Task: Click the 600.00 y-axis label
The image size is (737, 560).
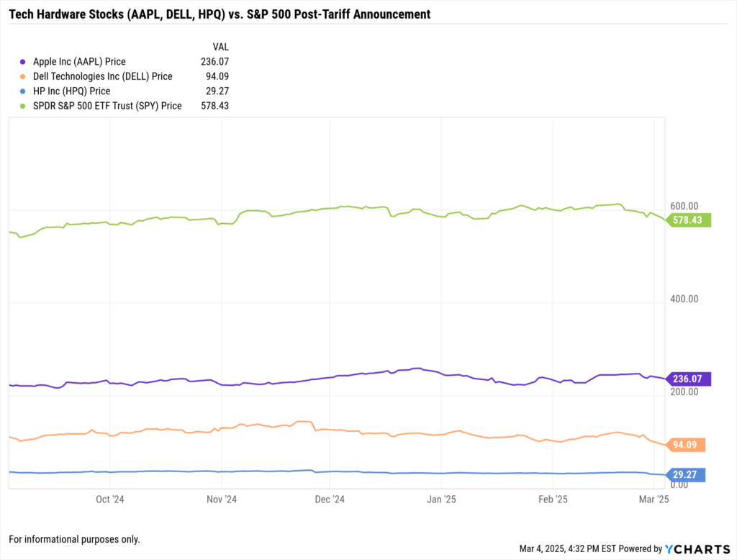Action: coord(685,206)
